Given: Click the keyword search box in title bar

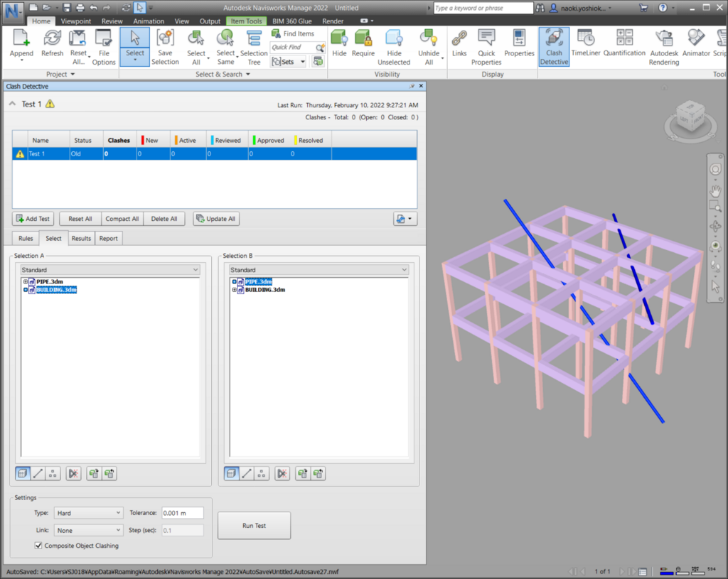Looking at the screenshot, I should [x=483, y=8].
